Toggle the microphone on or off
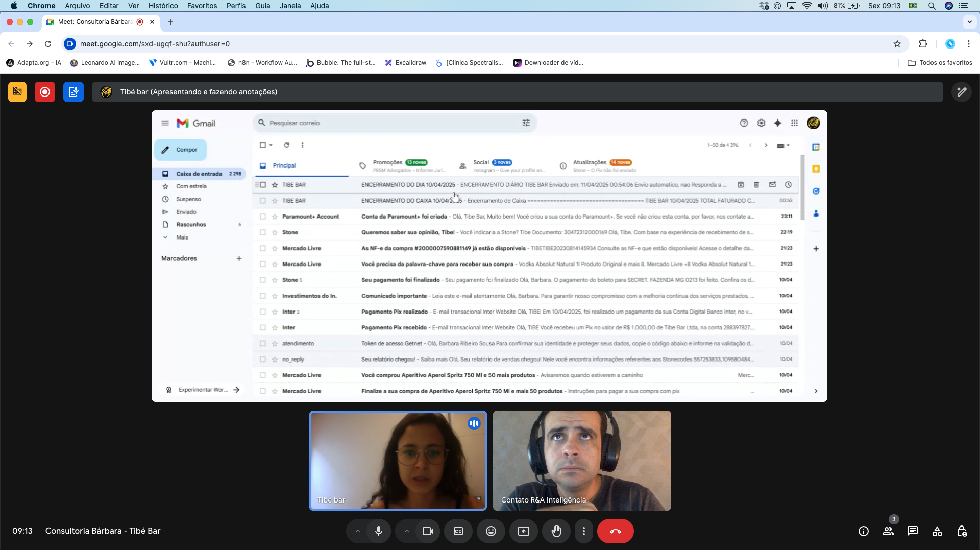The width and height of the screenshot is (980, 550). click(x=379, y=531)
